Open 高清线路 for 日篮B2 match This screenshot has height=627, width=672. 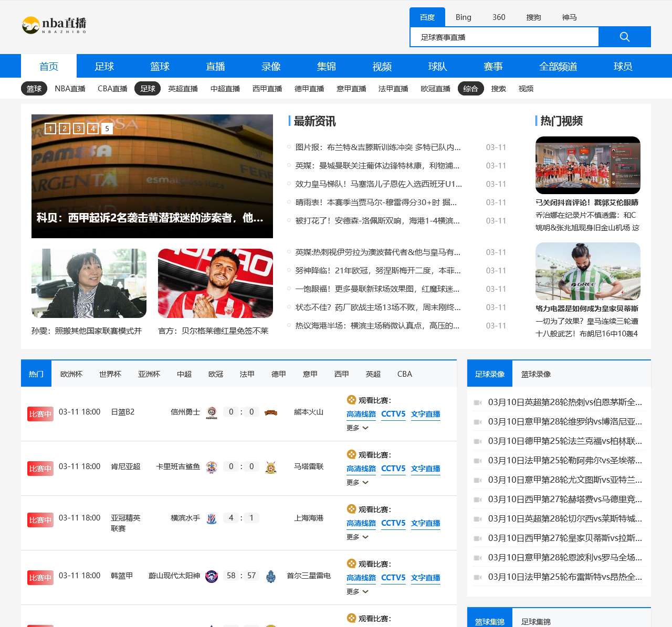coord(361,414)
